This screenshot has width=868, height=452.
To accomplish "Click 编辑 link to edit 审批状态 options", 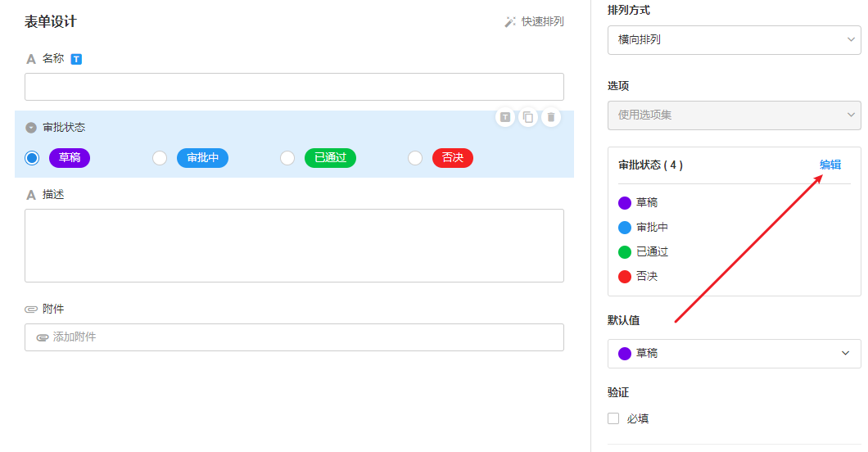I will pos(830,165).
